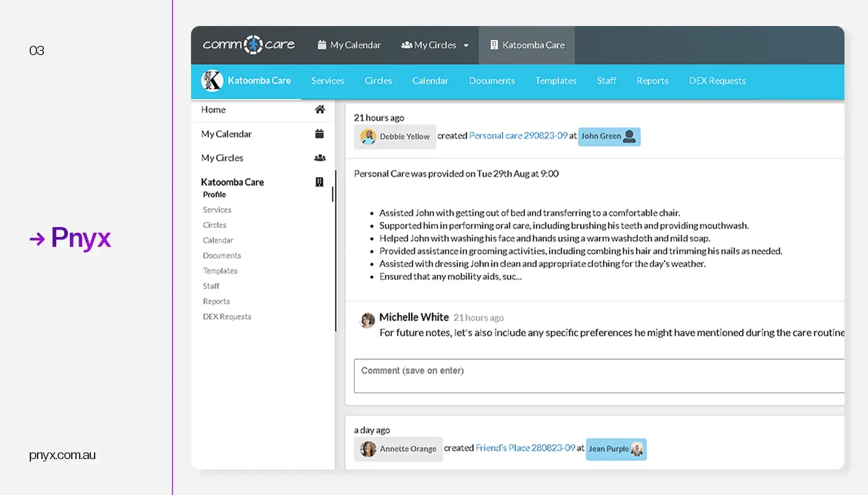Open Katoomba Care name in blue bar
This screenshot has height=495, width=868.
pyautogui.click(x=259, y=80)
